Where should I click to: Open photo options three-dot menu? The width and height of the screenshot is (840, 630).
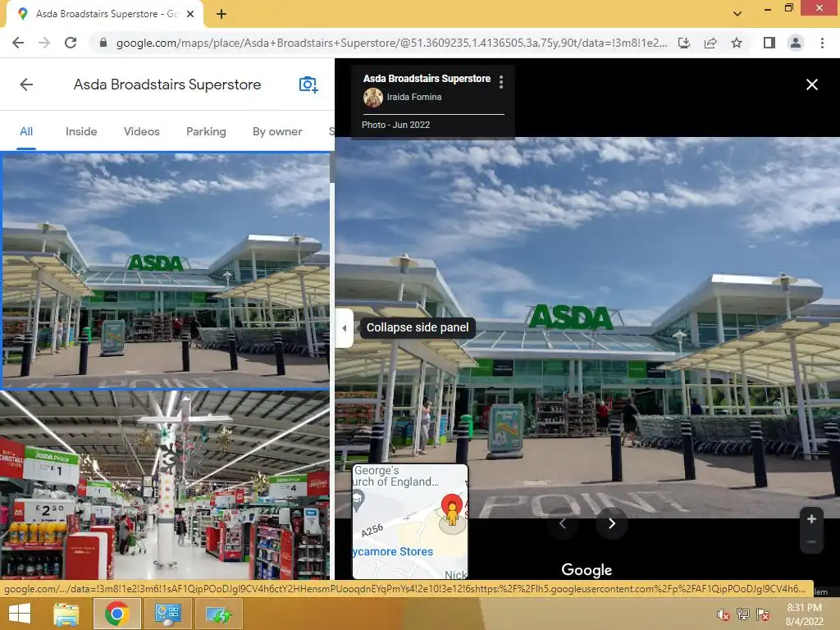pos(501,82)
